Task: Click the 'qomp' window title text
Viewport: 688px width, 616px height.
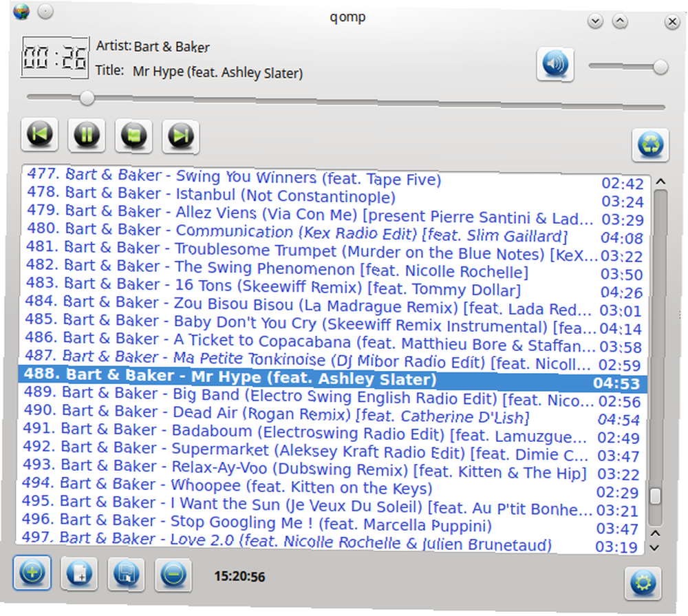Action: pos(347,17)
